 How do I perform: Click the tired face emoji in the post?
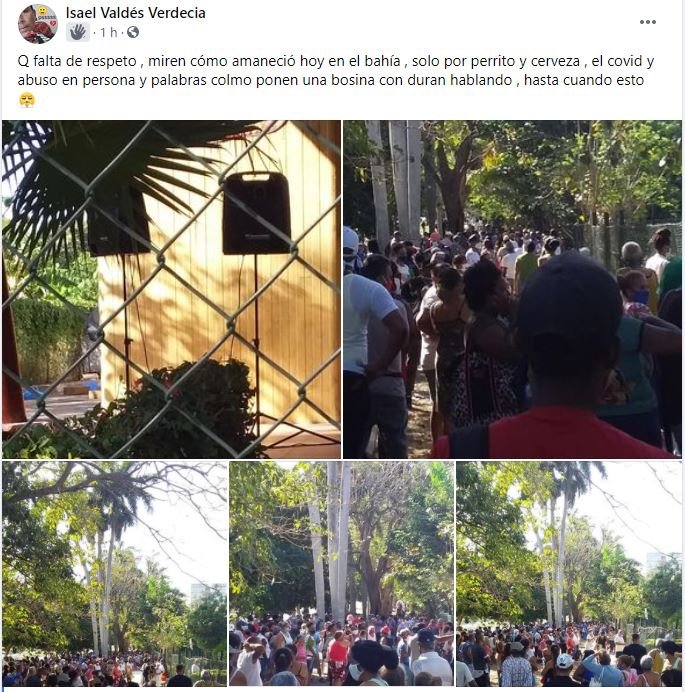click(x=27, y=100)
